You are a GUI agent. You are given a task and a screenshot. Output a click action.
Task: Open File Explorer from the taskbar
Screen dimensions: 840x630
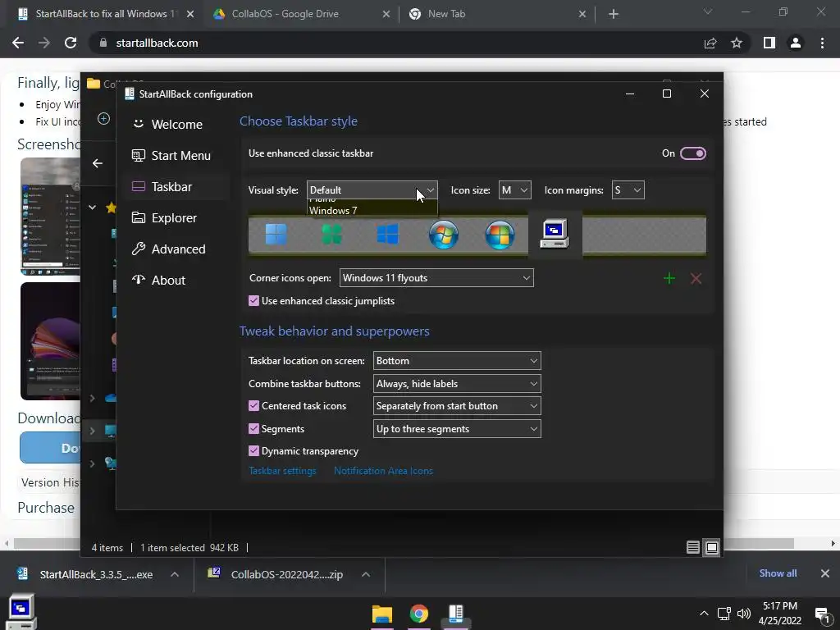[x=382, y=614]
